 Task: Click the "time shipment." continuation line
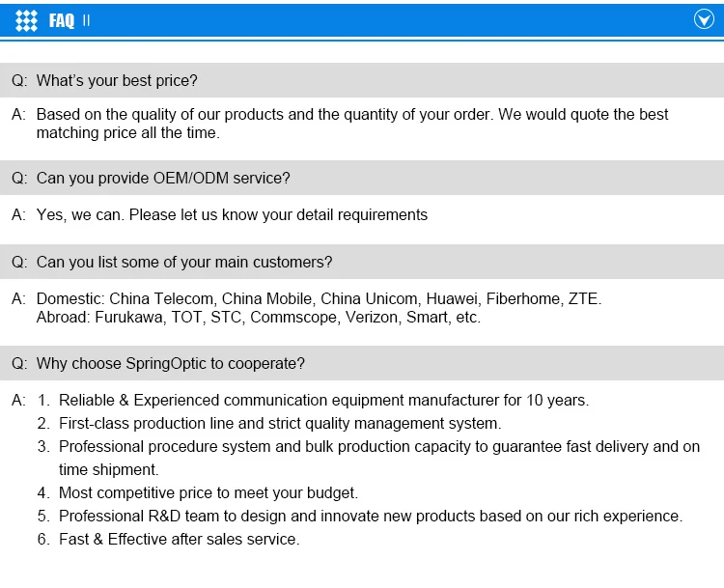coord(108,470)
